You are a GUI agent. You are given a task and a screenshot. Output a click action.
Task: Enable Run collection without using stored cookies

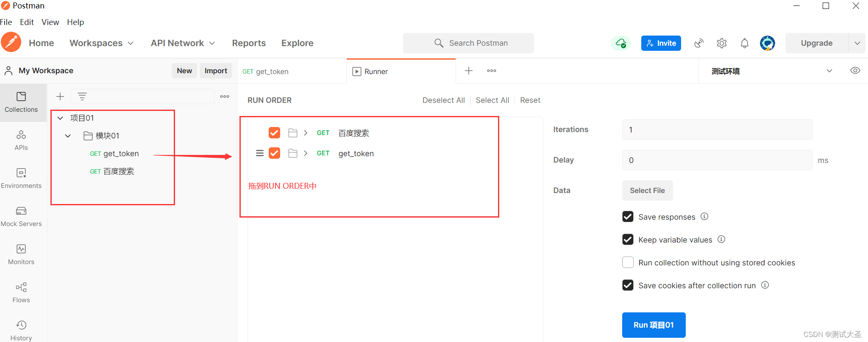point(628,262)
